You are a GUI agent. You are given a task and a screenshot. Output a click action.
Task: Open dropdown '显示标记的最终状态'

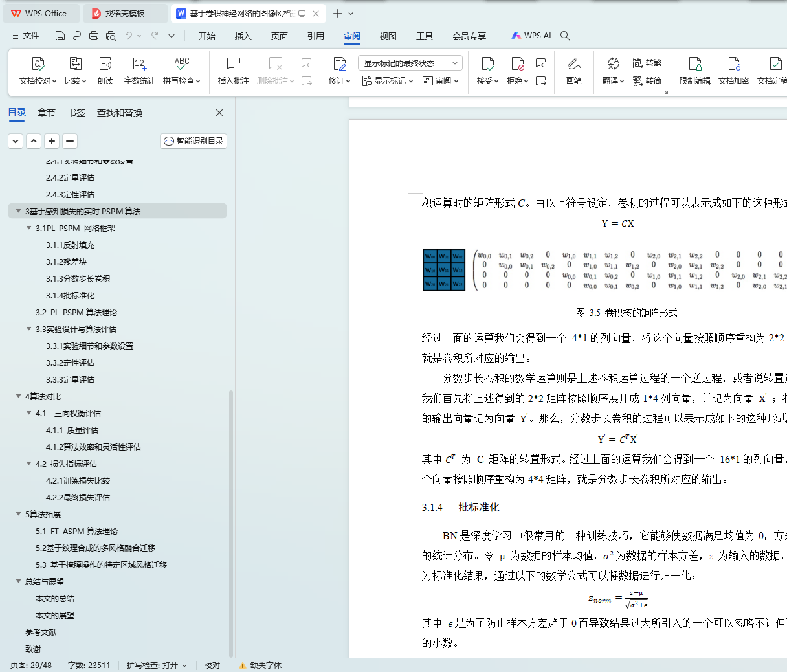410,63
